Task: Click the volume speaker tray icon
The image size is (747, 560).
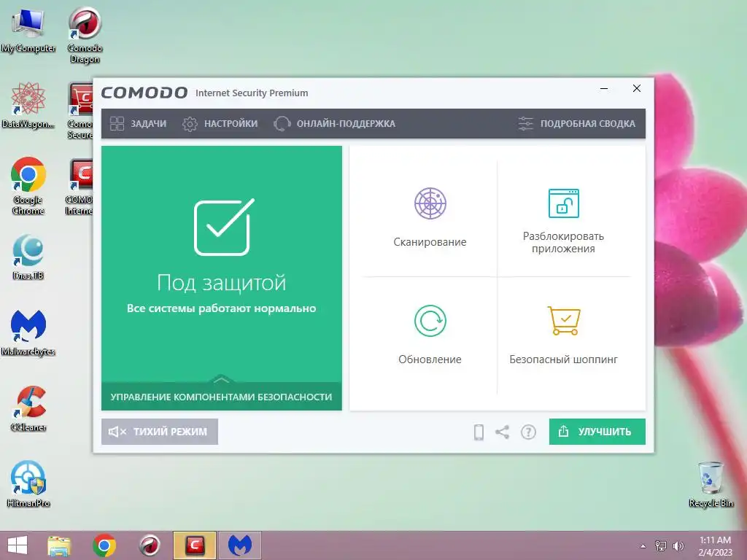Action: (678, 546)
